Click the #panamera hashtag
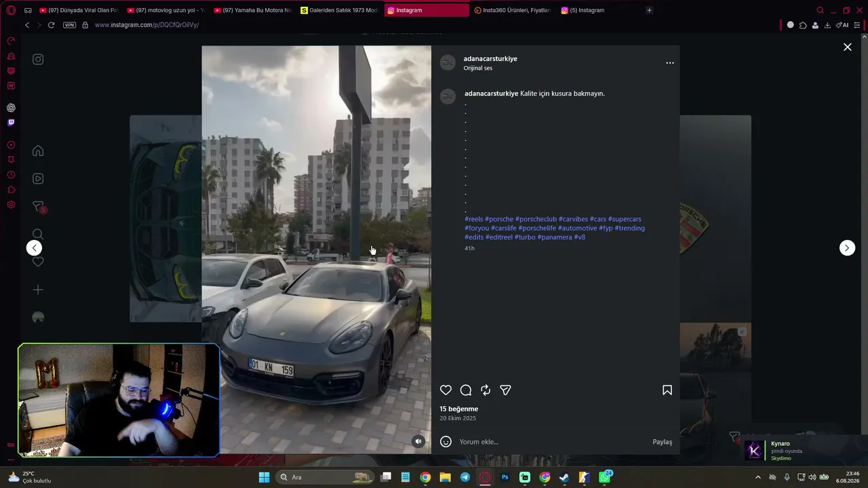Screen dimensions: 868x488 coord(555,237)
